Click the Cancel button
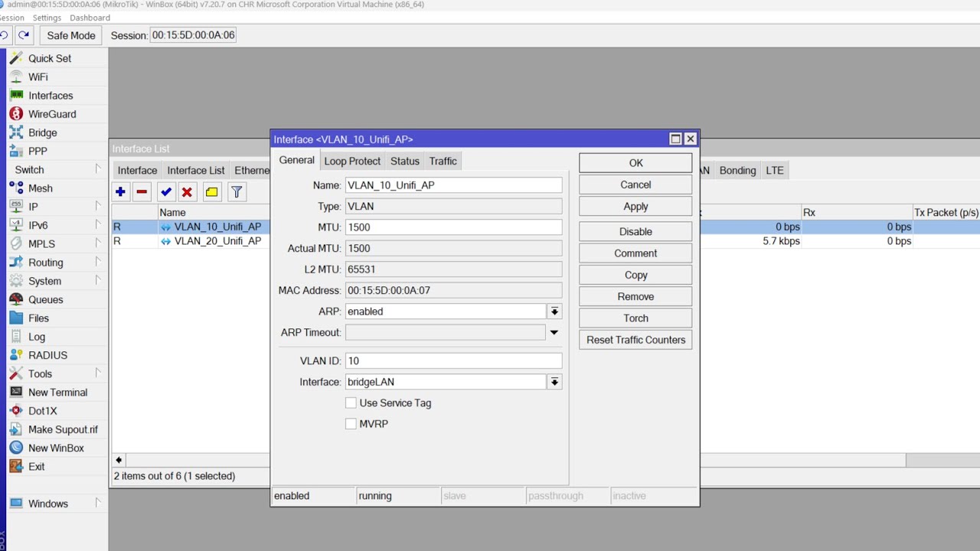This screenshot has height=551, width=980. pos(635,184)
